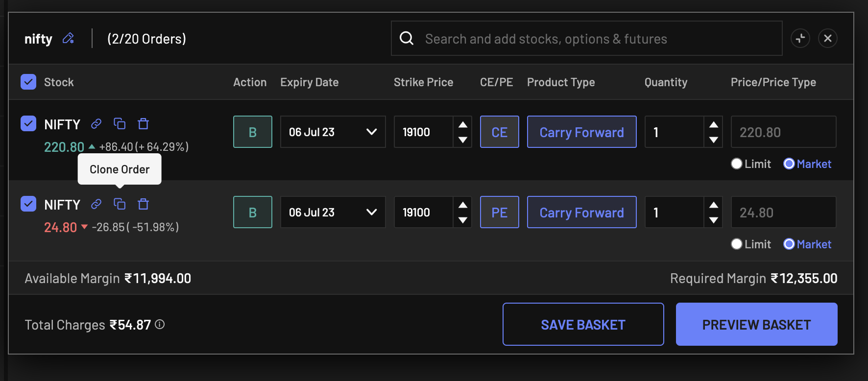Select Market radio for the PE order
The image size is (868, 381).
pyautogui.click(x=789, y=244)
